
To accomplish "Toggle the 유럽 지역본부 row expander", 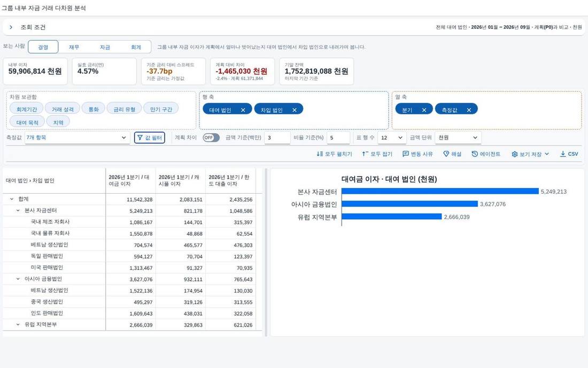I will (18, 325).
